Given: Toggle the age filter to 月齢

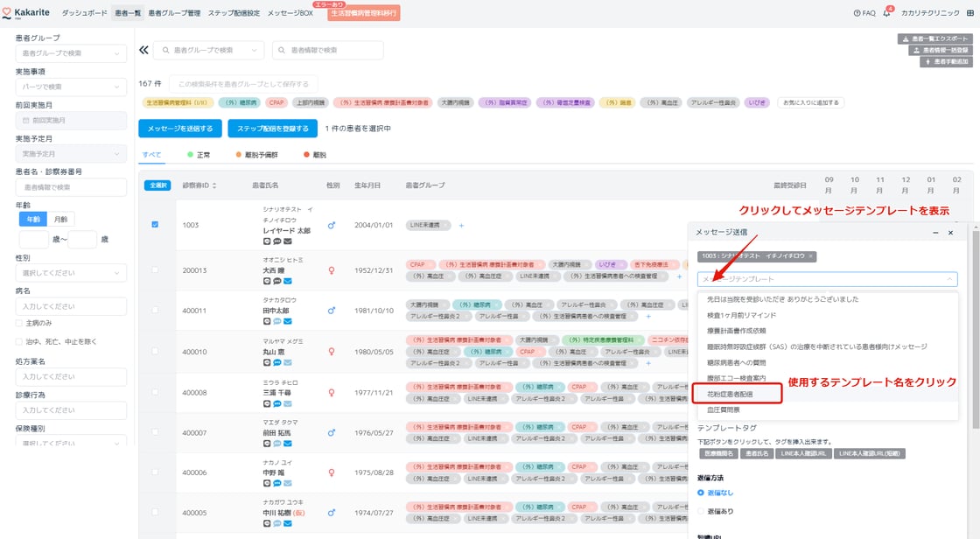Looking at the screenshot, I should tap(60, 219).
